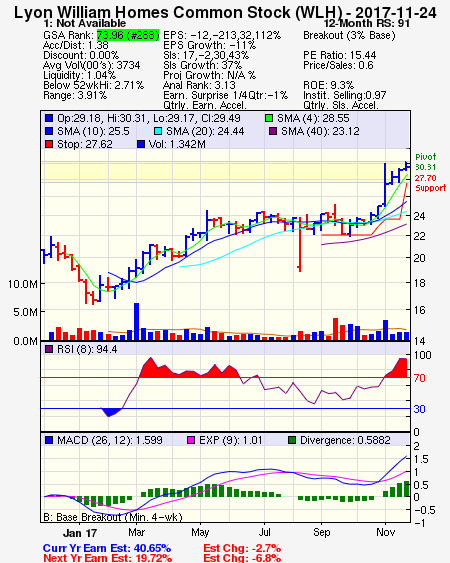Click the Nov axis label
The height and width of the screenshot is (563, 450).
coord(385,532)
